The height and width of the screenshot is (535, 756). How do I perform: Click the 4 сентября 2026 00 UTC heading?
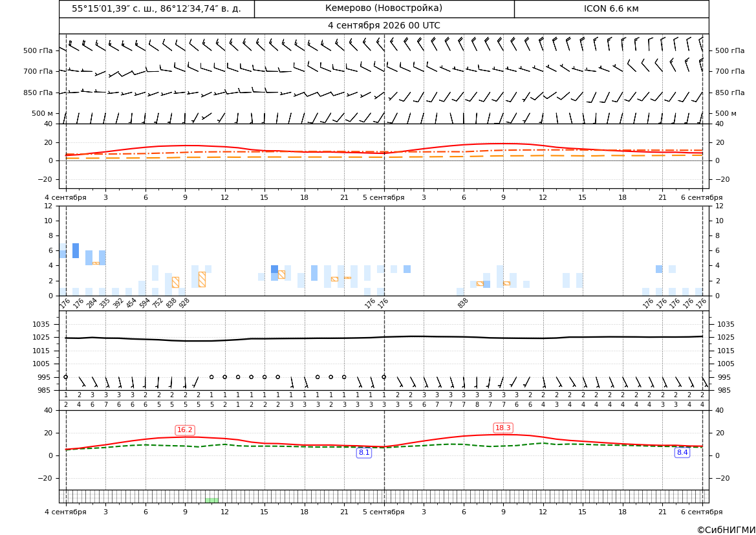point(383,26)
